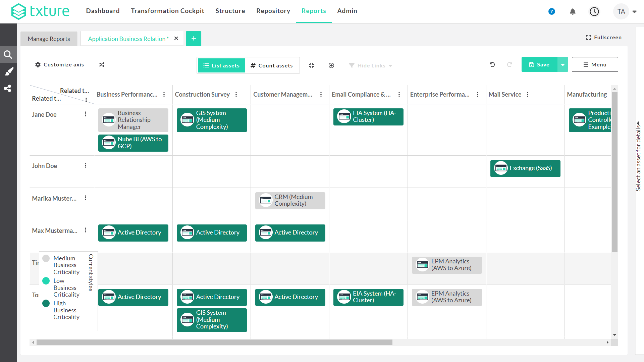Switch to Count assets view
The image size is (644, 362).
tap(272, 65)
